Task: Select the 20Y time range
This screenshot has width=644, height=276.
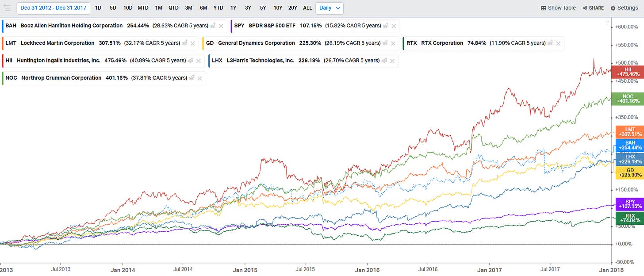Action: pyautogui.click(x=292, y=8)
